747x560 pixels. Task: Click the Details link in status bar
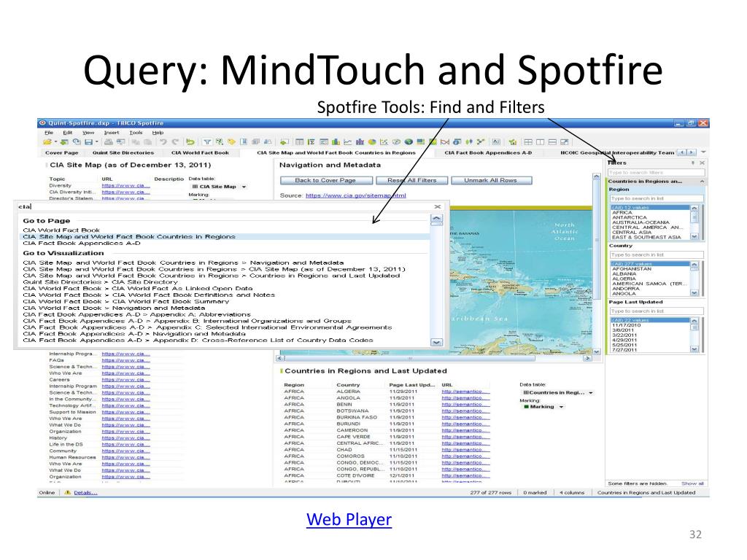[x=85, y=493]
